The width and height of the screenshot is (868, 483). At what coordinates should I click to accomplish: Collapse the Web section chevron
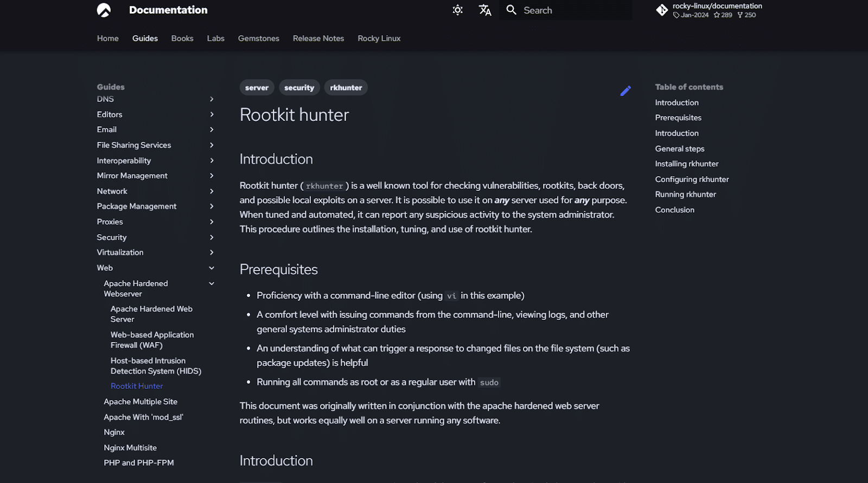pos(212,268)
